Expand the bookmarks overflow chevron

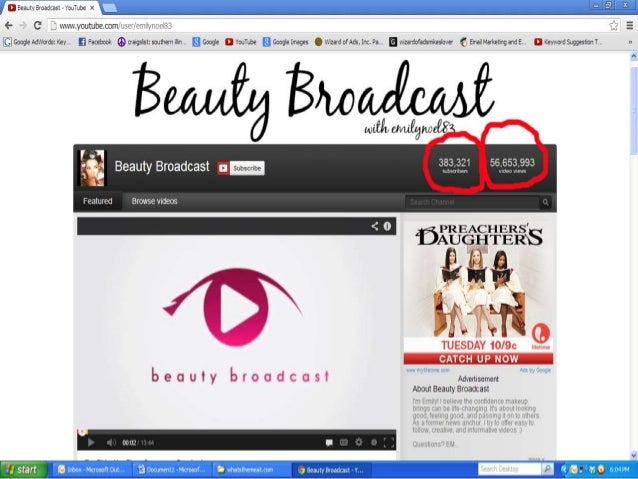(x=630, y=42)
